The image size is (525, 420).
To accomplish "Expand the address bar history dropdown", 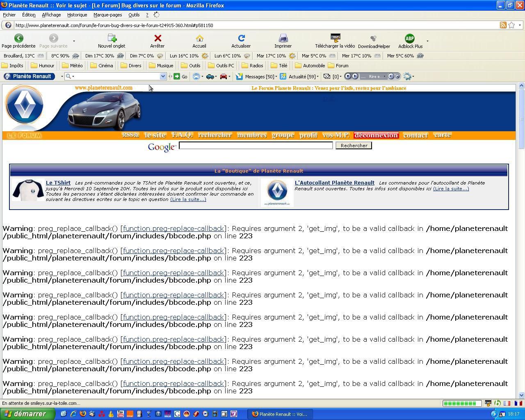I will click(x=520, y=25).
